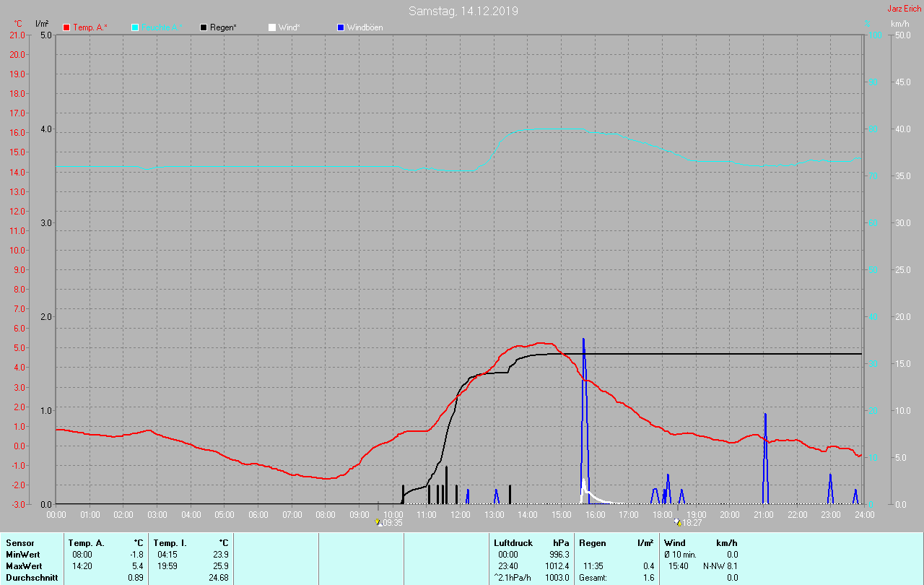Click the pressure minimum value "996.3"

tap(558, 555)
